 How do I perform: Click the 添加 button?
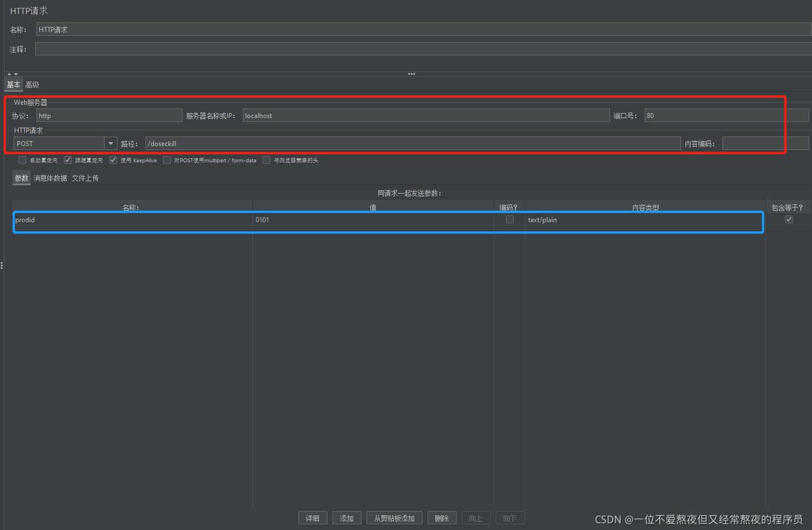pyautogui.click(x=347, y=518)
